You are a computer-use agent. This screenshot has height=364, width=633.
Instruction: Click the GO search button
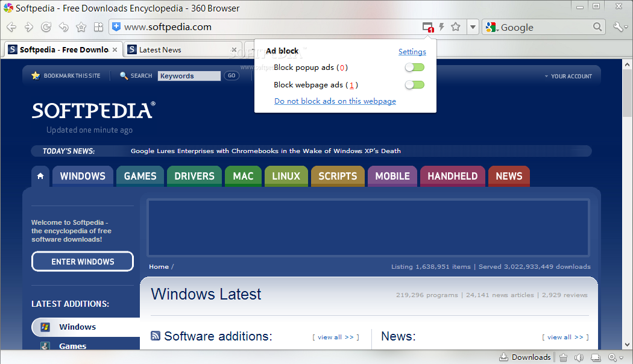pyautogui.click(x=231, y=75)
